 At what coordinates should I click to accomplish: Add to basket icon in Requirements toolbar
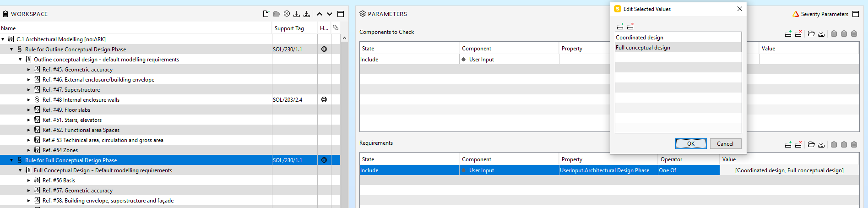click(834, 144)
